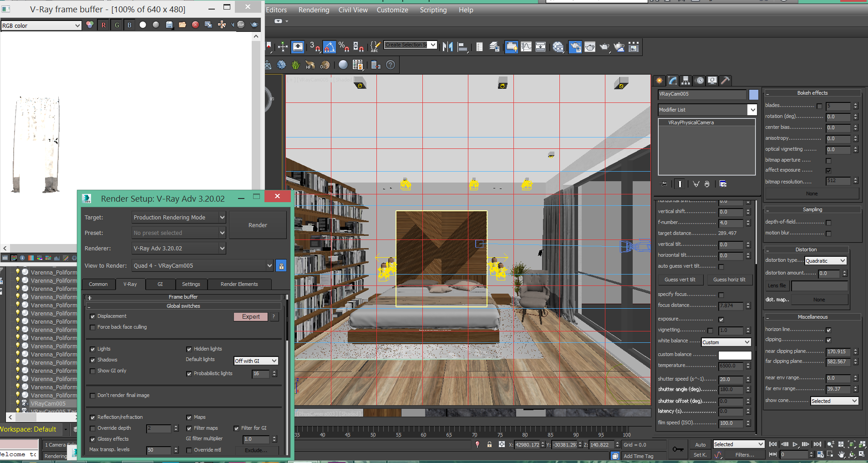
Task: Pin the modifier stack
Action: [664, 183]
